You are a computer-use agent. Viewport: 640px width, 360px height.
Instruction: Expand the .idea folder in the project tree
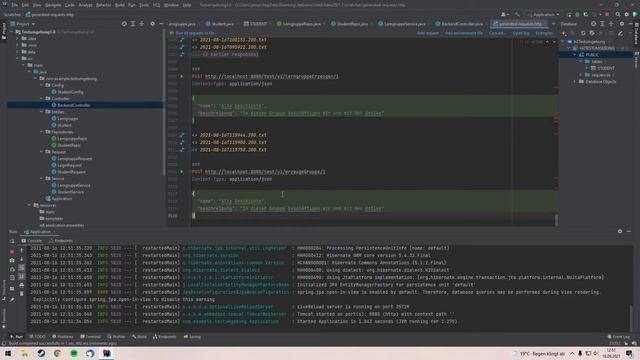point(18,38)
